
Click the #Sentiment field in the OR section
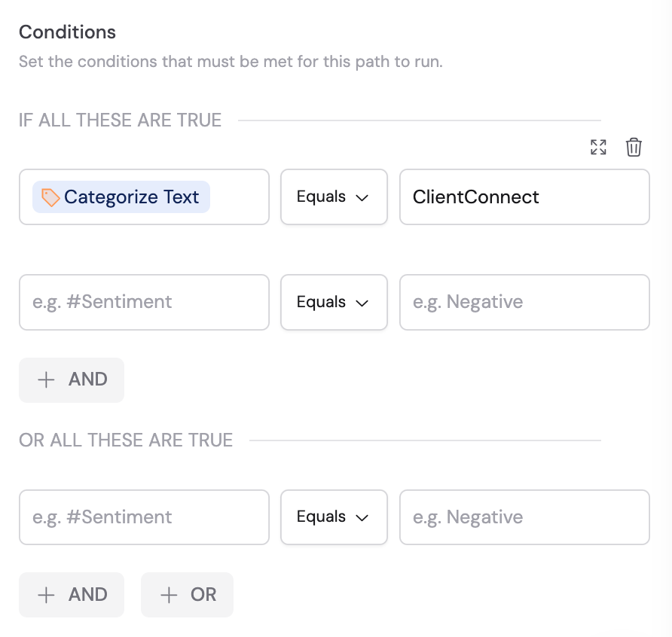144,517
